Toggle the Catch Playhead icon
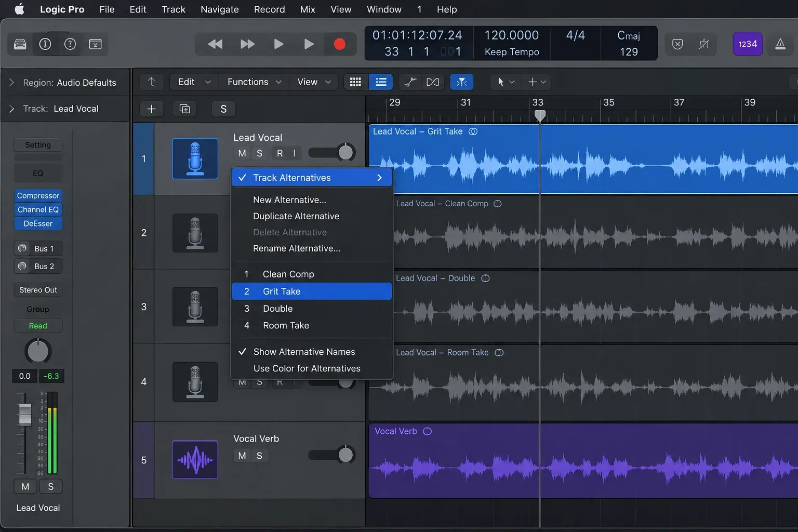 461,82
